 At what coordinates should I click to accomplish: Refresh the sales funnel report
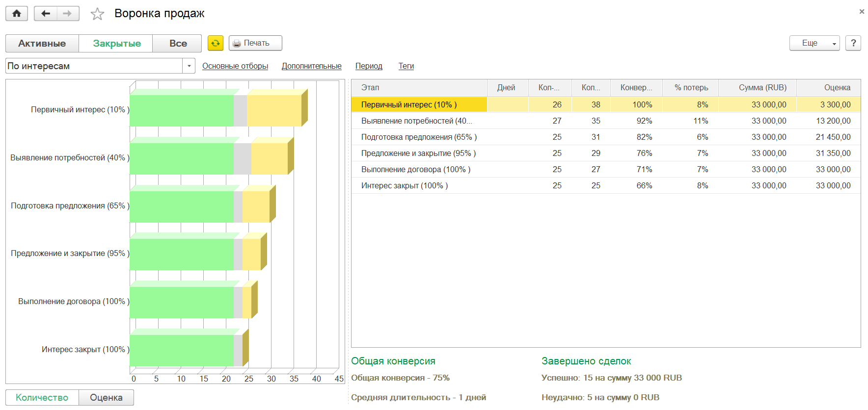[215, 43]
